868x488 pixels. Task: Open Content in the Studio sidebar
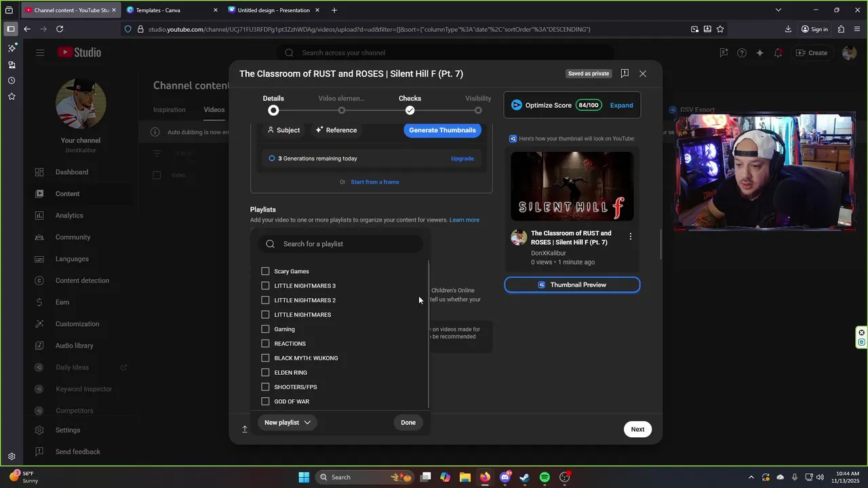66,194
